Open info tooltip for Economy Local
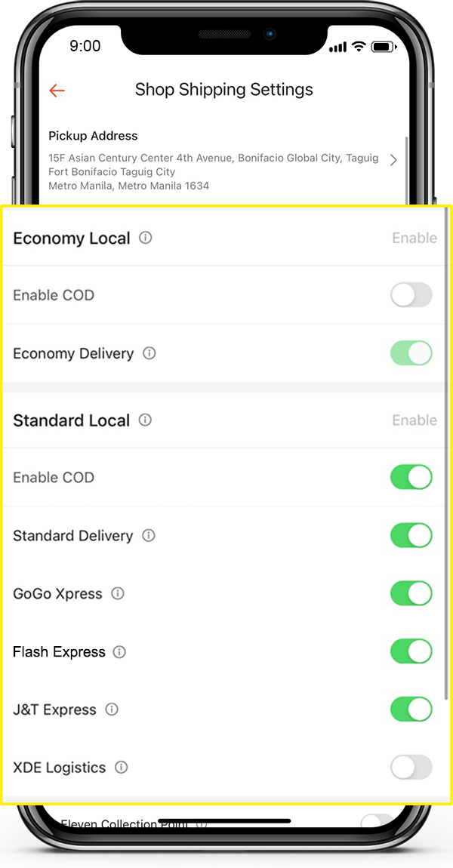This screenshot has height=868, width=453. point(146,237)
